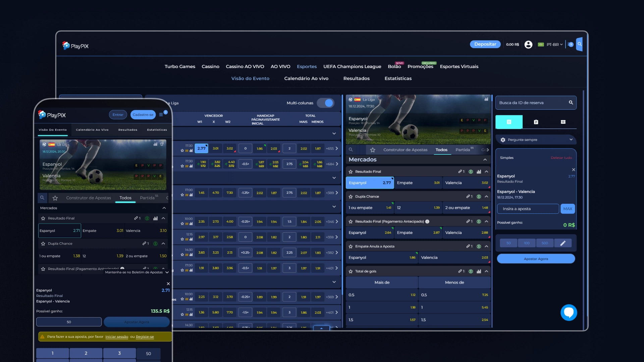This screenshot has height=362, width=644.
Task: Select Valencia 3.02 in Resultado Final
Action: click(466, 183)
